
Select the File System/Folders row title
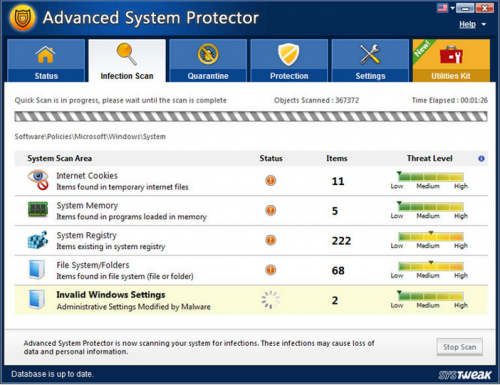(x=93, y=265)
